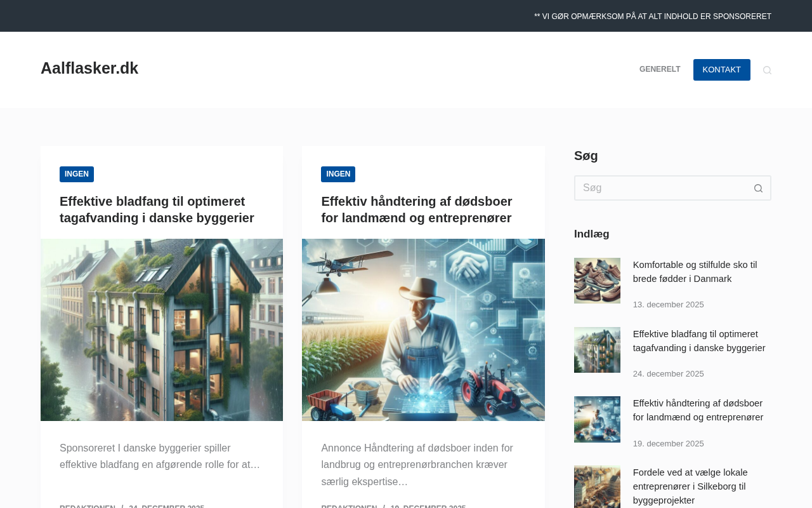Viewport: 812px width, 508px height.
Task: Click the 'Søg' sidebar heading
Action: pyautogui.click(x=586, y=156)
